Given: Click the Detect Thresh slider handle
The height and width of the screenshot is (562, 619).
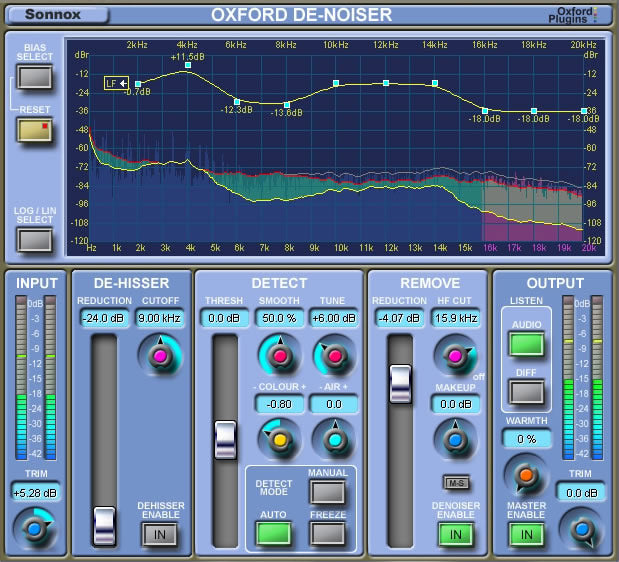Looking at the screenshot, I should point(225,438).
